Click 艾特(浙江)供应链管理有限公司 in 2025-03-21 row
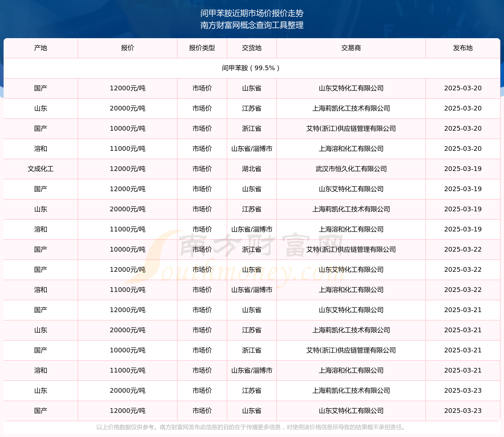504x437 pixels. click(351, 350)
